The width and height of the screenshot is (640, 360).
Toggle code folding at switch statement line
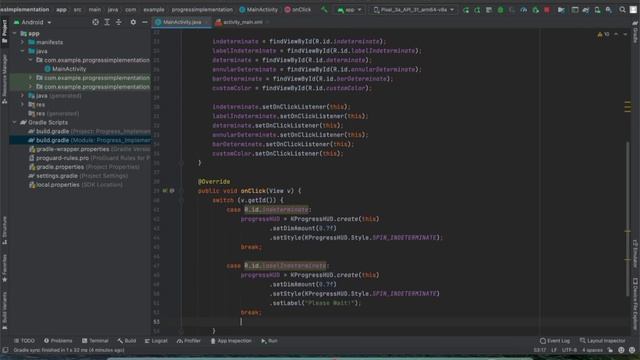180,200
